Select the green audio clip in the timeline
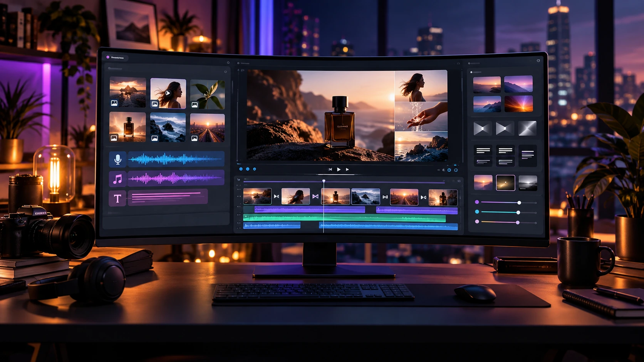The width and height of the screenshot is (644, 362). 344,219
